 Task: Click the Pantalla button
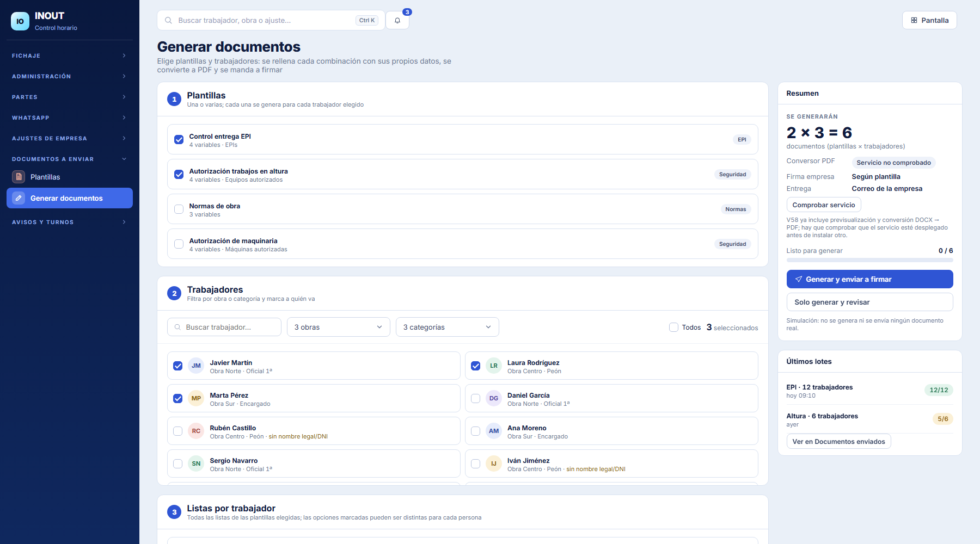point(929,20)
